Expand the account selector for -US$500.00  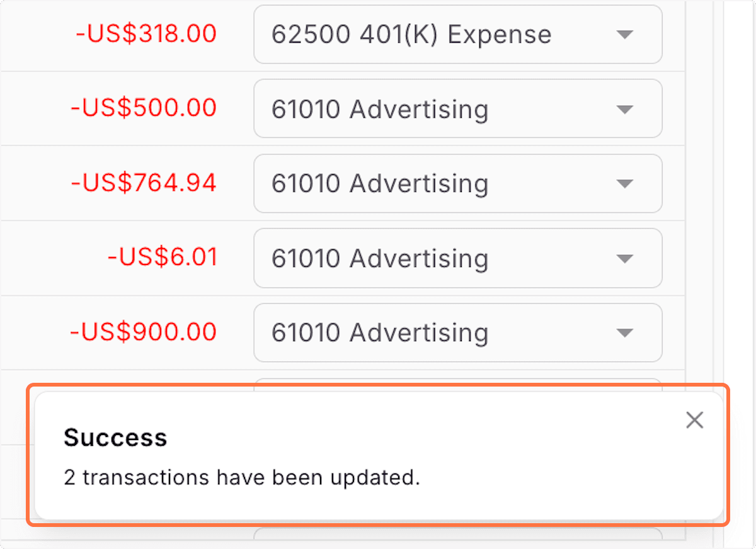[x=458, y=109]
